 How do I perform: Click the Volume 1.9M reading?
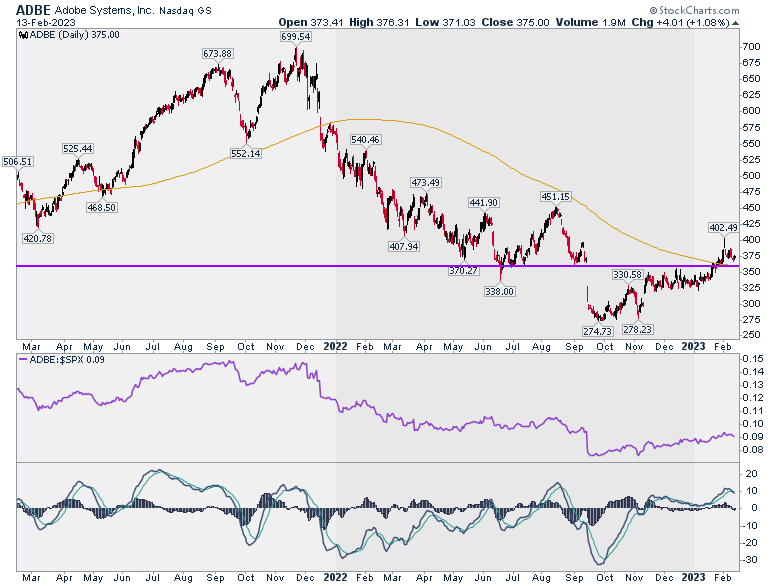590,23
